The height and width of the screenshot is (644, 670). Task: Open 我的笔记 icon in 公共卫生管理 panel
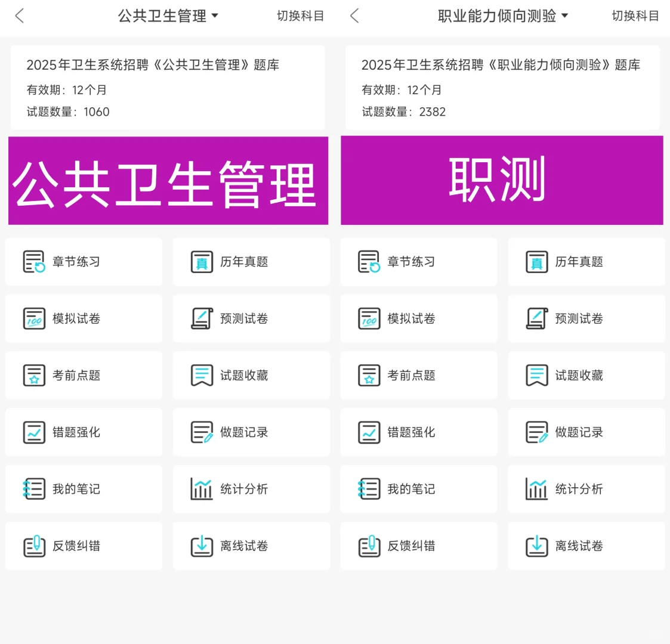point(34,489)
